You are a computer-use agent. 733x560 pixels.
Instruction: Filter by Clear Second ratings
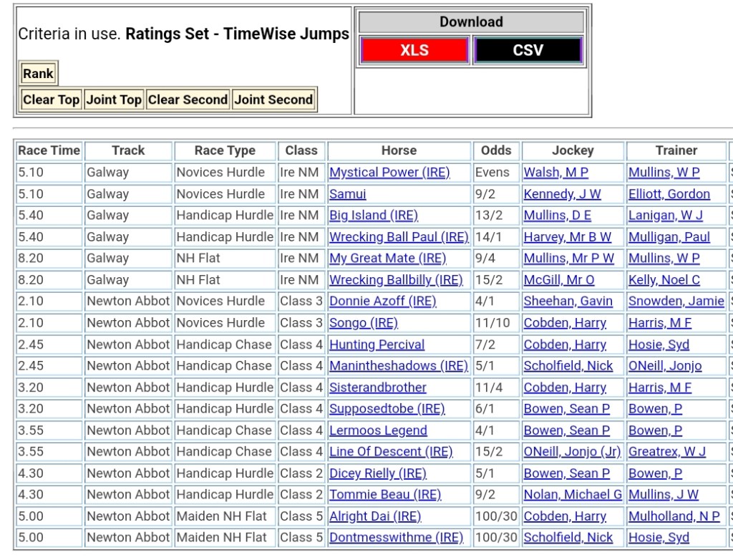(188, 100)
